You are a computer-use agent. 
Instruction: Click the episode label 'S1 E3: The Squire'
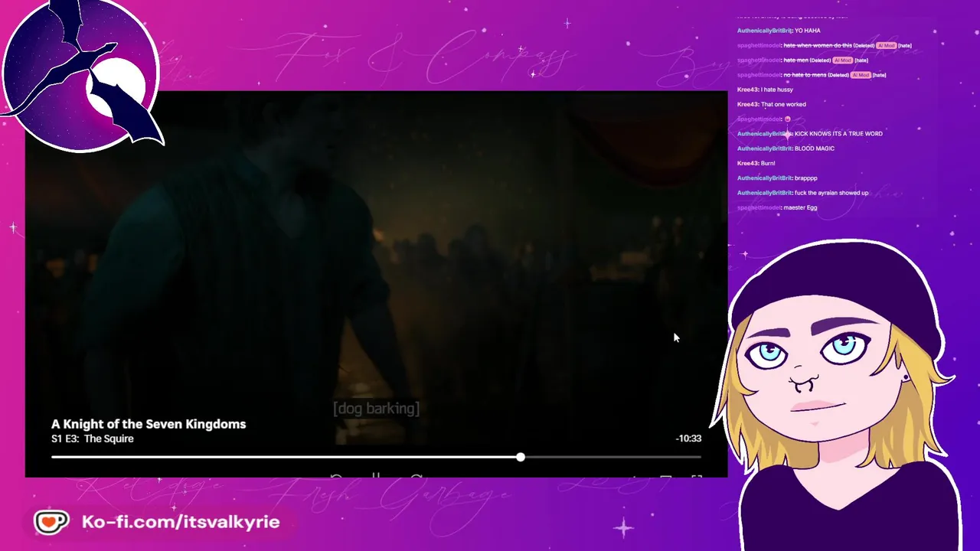(93, 439)
